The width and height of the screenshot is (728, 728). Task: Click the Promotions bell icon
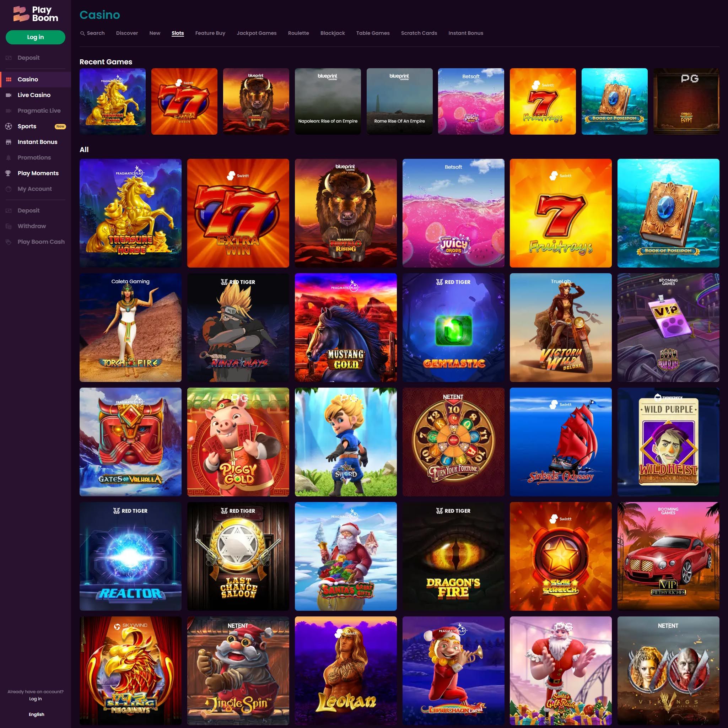click(x=9, y=157)
